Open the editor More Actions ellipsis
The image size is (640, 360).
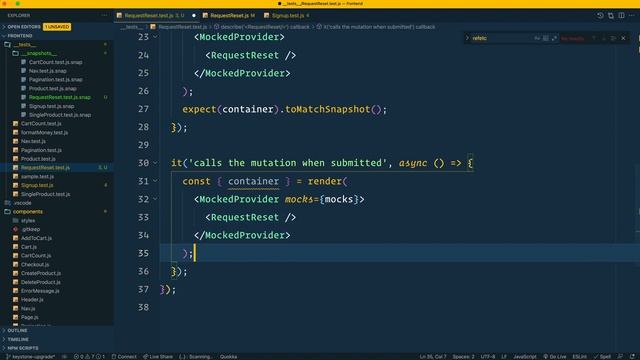pos(632,16)
